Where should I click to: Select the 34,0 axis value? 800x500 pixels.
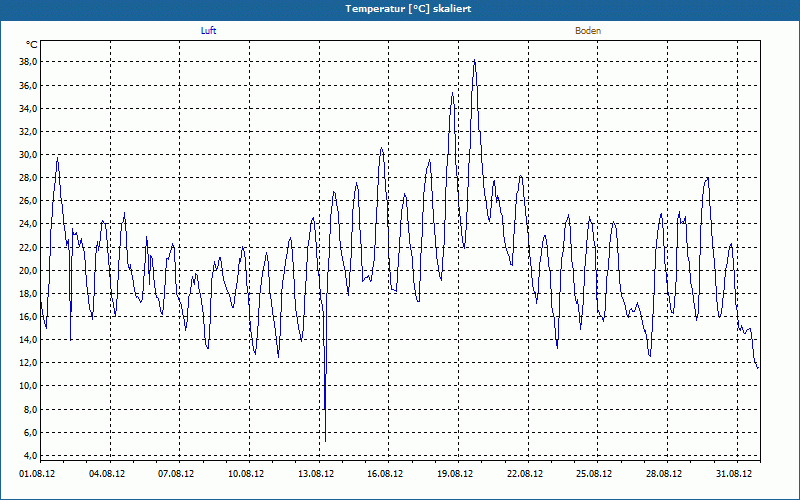[x=29, y=108]
